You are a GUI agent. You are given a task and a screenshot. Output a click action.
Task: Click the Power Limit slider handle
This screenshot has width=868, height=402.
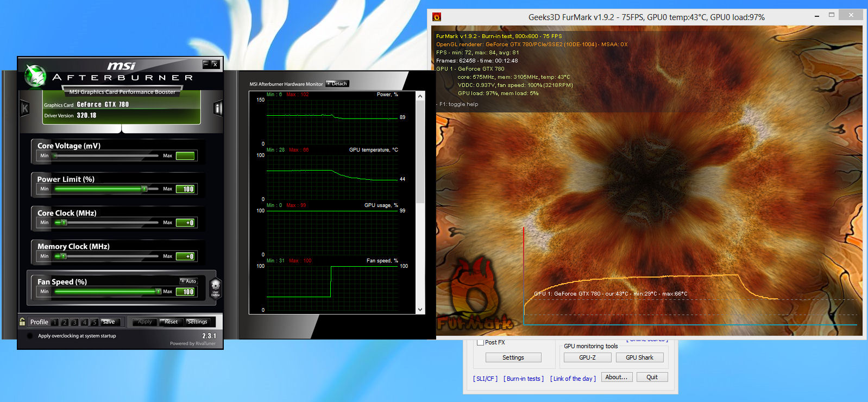coord(144,189)
